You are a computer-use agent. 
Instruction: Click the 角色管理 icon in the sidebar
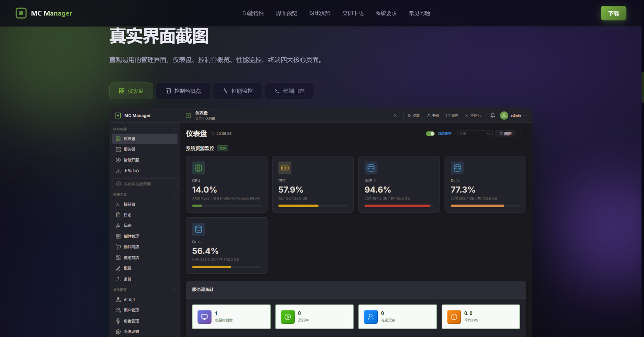[x=118, y=321]
